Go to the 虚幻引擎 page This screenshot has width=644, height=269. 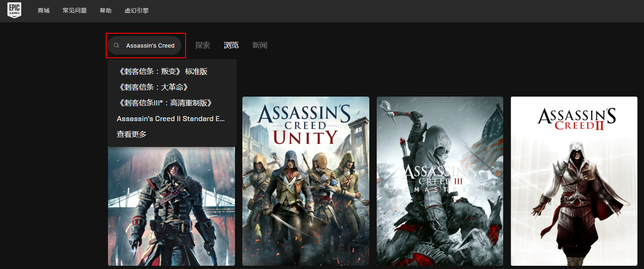pos(137,11)
